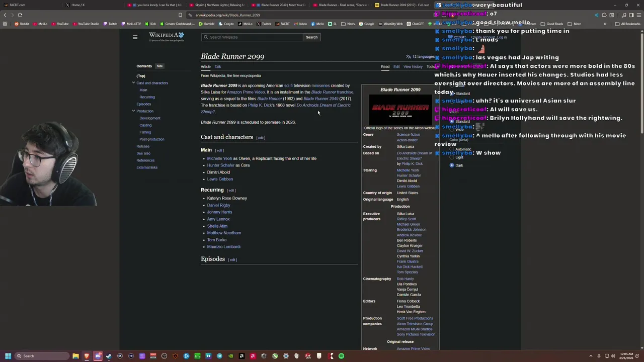This screenshot has height=362, width=644.
Task: Click the Search Wikipedia input field
Action: tap(252, 37)
